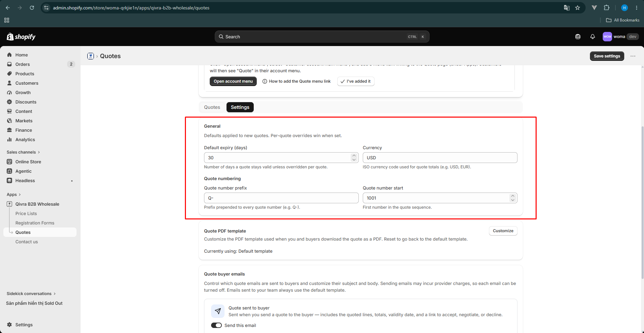Mark I've added it checkmark button
644x333 pixels.
[355, 81]
